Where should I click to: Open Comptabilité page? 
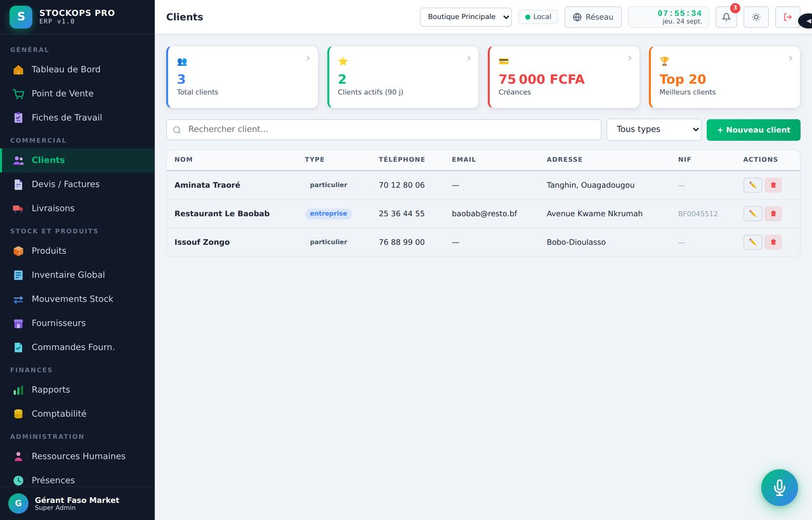point(77,413)
